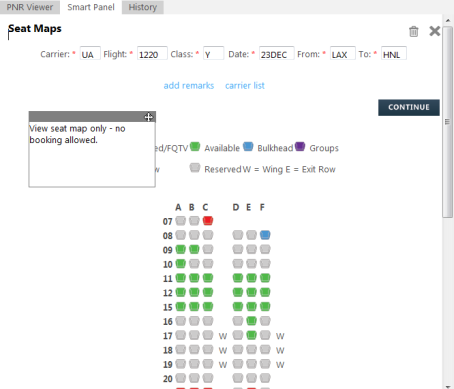Screen dimensions: 454x389
Task: Close the Seat Maps panel
Action: (435, 31)
